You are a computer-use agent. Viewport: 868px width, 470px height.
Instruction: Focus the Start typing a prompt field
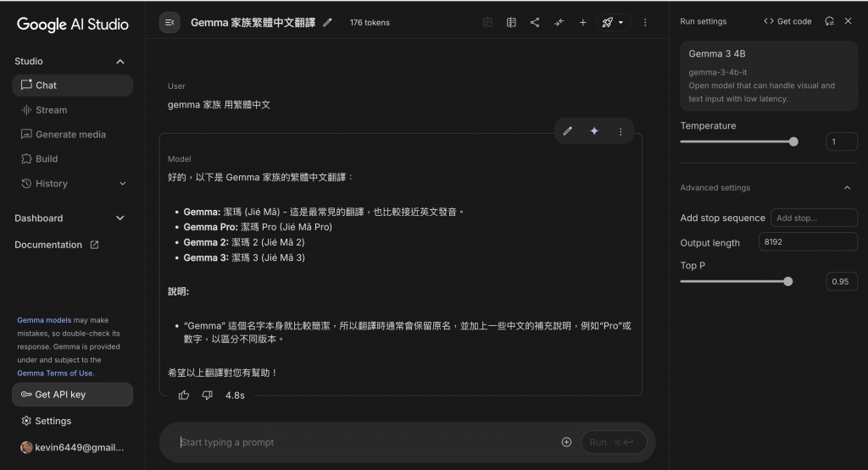pos(365,442)
